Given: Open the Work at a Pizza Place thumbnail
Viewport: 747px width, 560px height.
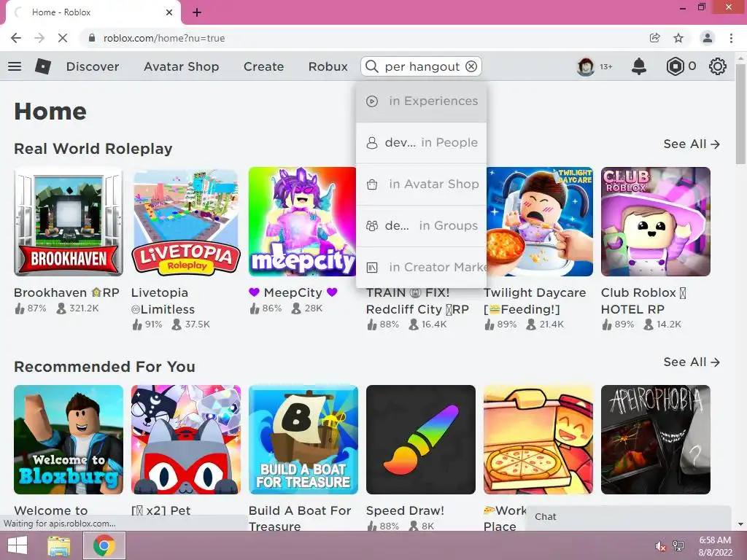Looking at the screenshot, I should click(538, 440).
